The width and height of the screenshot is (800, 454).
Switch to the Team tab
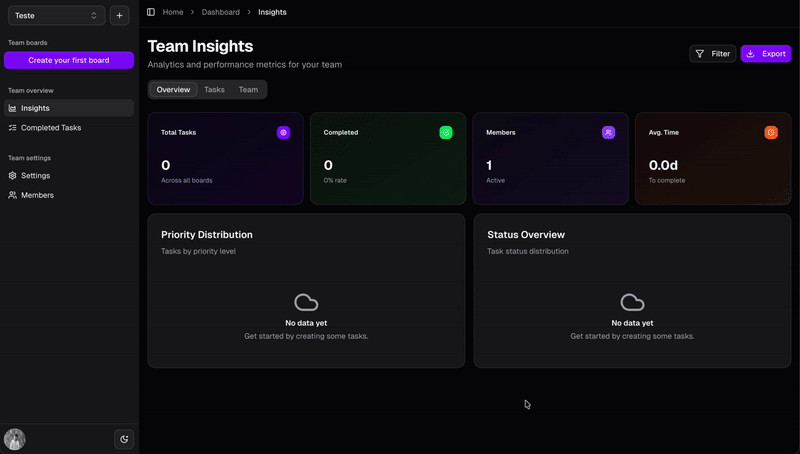click(248, 90)
